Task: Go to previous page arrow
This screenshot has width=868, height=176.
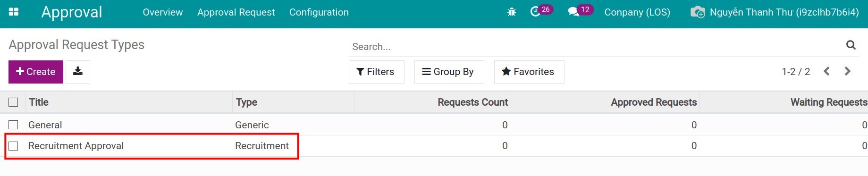Action: click(826, 71)
